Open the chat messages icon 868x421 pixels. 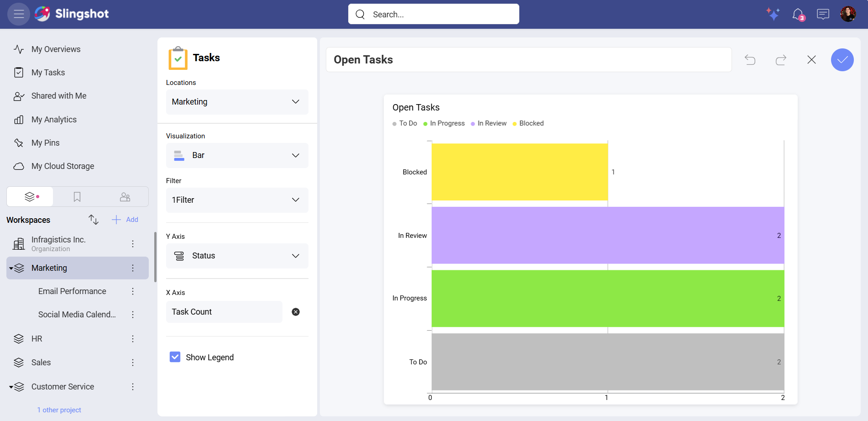pyautogui.click(x=823, y=14)
